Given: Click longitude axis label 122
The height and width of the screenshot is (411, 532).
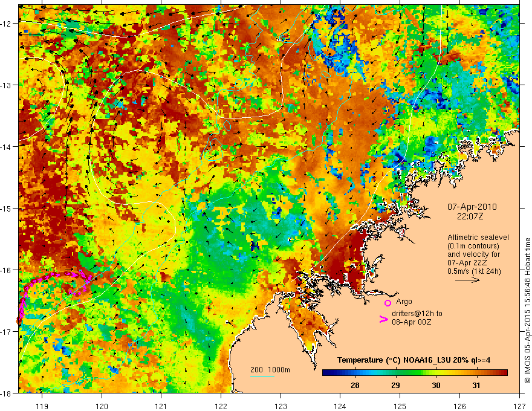Looking at the screenshot, I should pyautogui.click(x=221, y=406).
